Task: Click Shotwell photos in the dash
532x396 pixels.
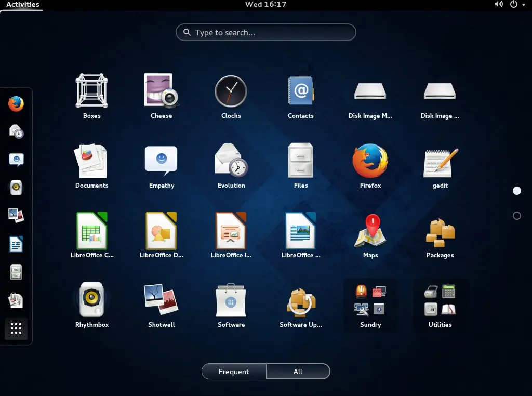Action: click(16, 216)
